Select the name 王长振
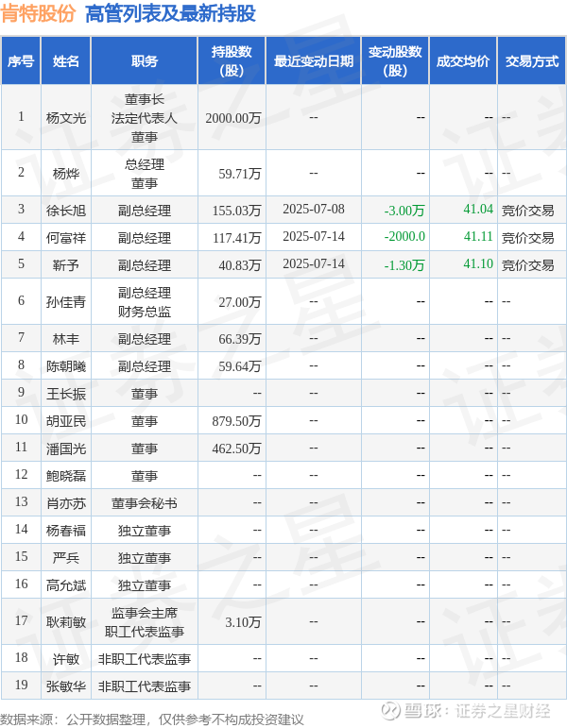The width and height of the screenshot is (567, 728). (66, 394)
